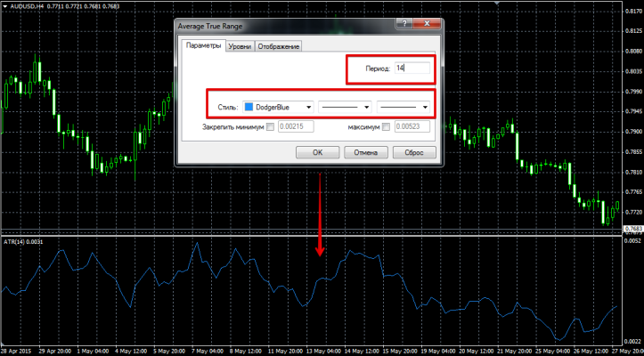644x356 pixels.
Task: Toggle the максимум checkbox
Action: point(387,127)
